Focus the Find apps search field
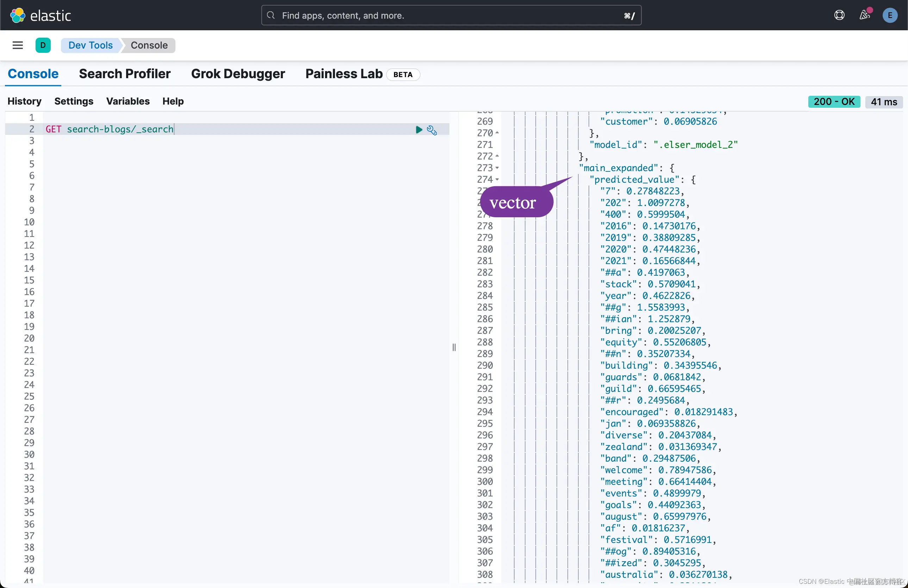The height and width of the screenshot is (588, 908). point(450,15)
